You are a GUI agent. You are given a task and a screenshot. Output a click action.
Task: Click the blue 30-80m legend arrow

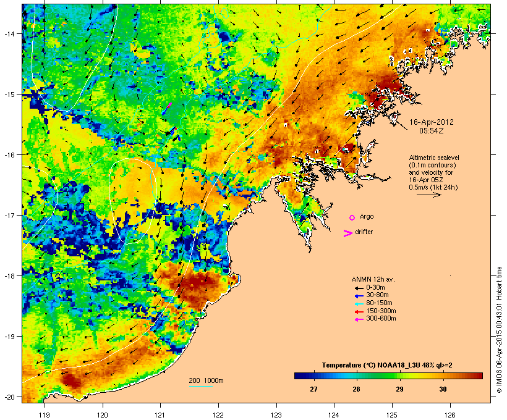[359, 296]
